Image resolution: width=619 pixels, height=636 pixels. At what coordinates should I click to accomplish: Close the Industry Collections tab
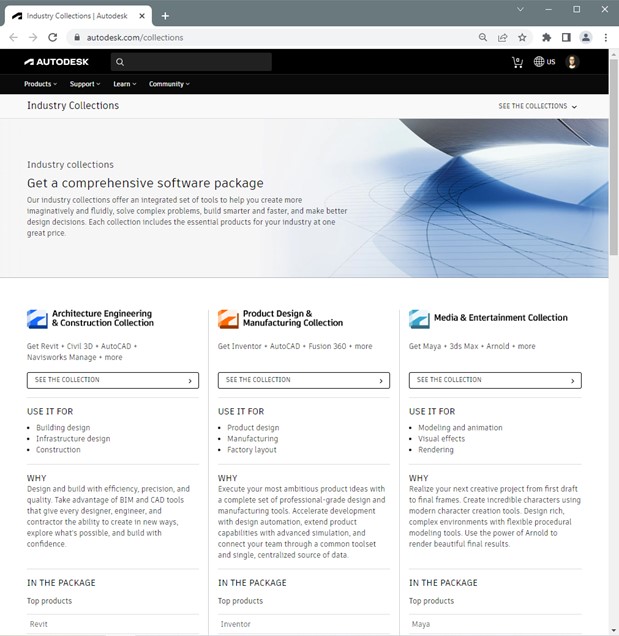point(142,16)
